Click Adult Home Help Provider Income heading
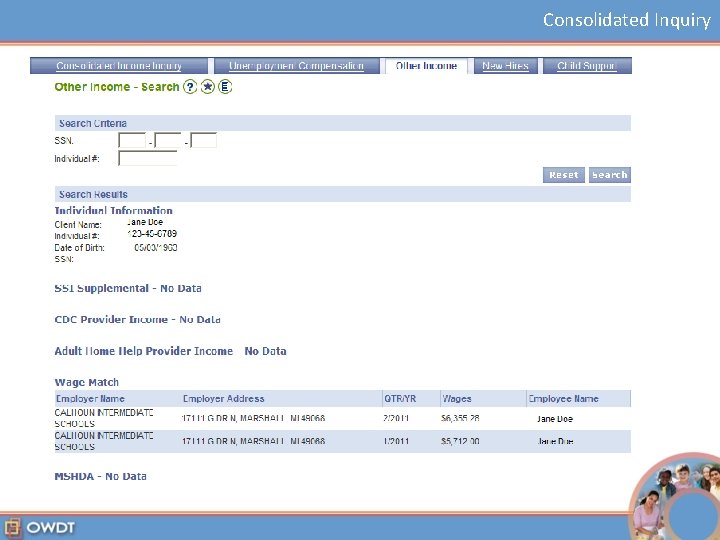 click(x=170, y=351)
